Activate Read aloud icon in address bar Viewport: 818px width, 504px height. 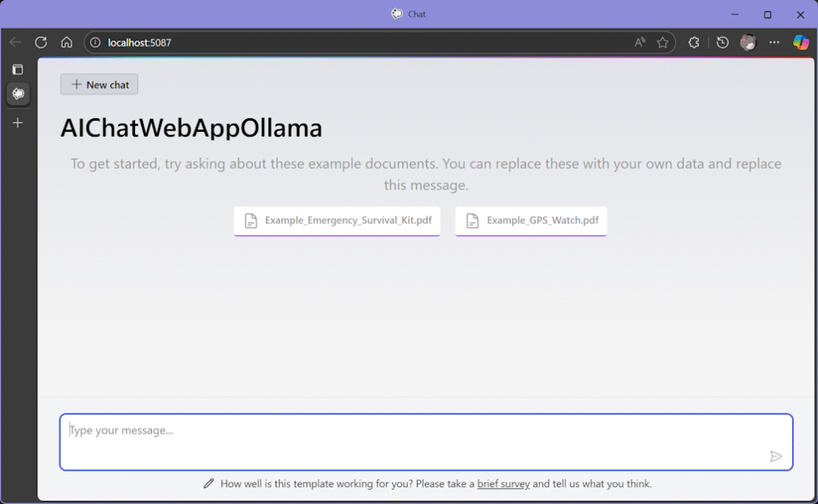(x=639, y=42)
